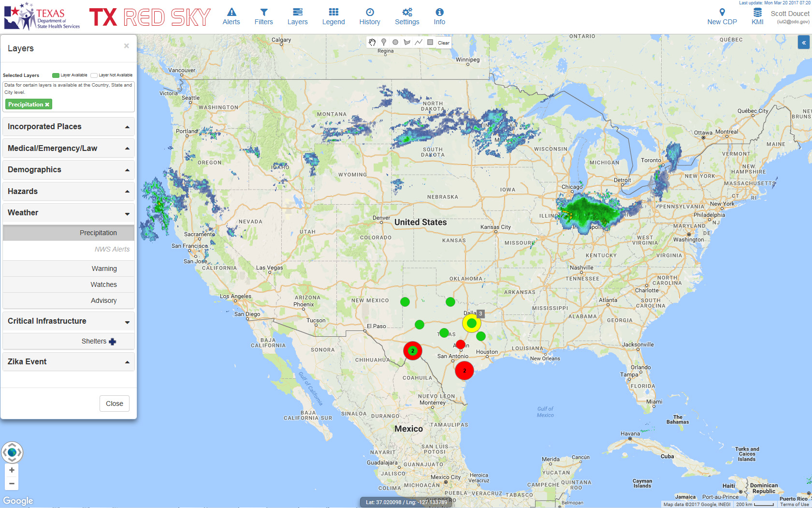Turn on the Shelters layer

pos(94,341)
